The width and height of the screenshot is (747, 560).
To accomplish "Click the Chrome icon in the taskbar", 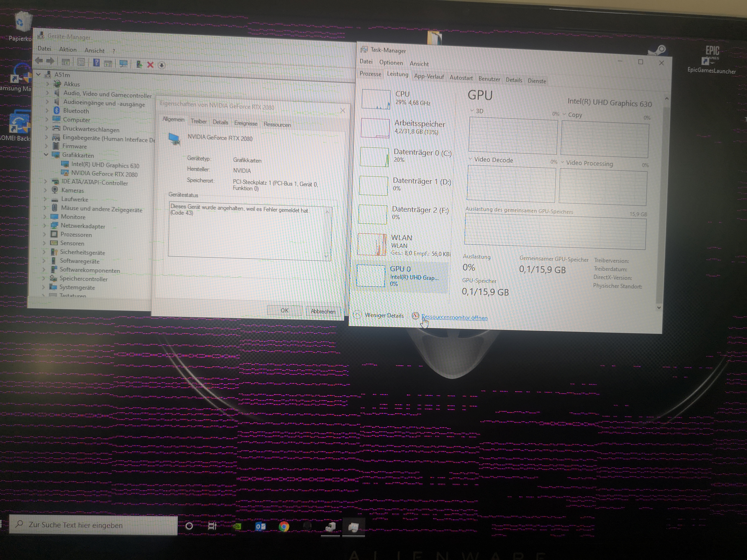I will (x=284, y=526).
